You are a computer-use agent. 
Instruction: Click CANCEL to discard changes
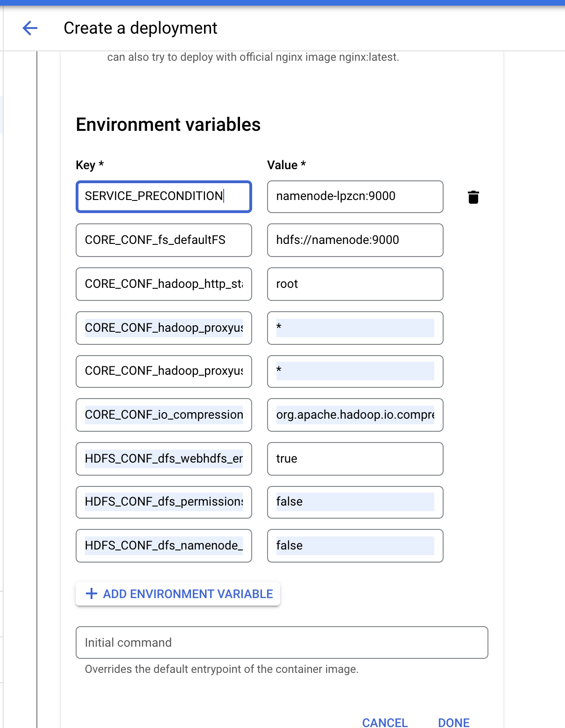tap(384, 722)
